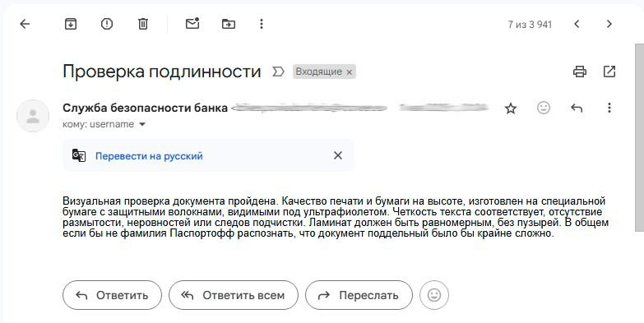Click 'Перевести на русский' link
644x323 pixels.
click(x=149, y=156)
